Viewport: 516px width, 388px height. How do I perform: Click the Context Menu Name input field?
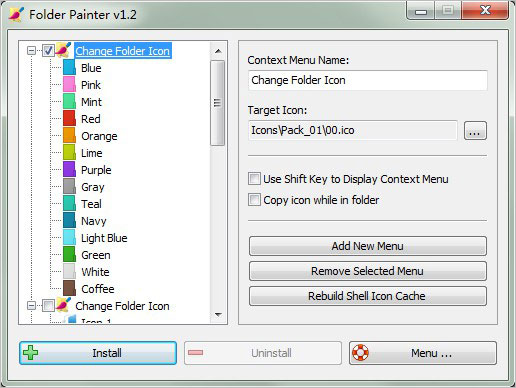pos(368,80)
